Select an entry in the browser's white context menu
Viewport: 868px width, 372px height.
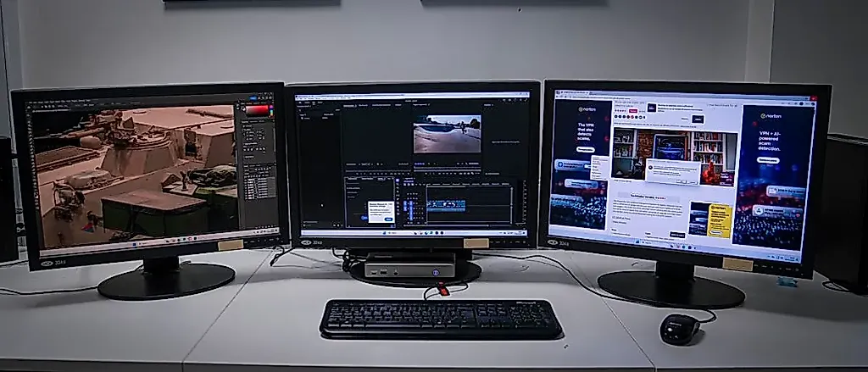(600, 168)
